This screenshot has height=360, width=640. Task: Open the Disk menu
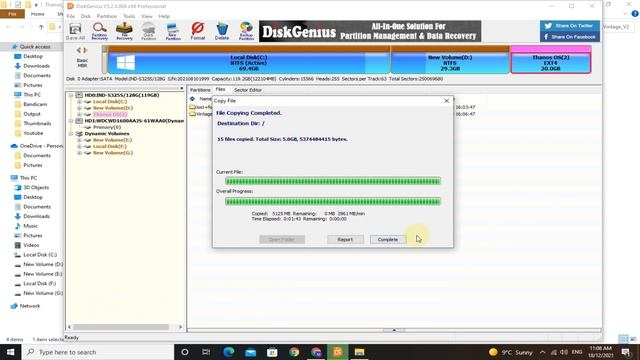tap(86, 16)
